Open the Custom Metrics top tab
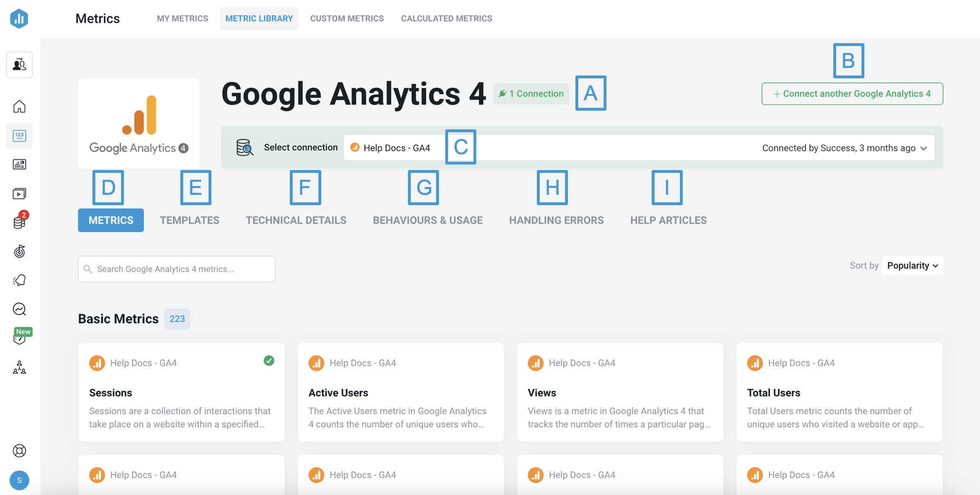 (x=347, y=19)
